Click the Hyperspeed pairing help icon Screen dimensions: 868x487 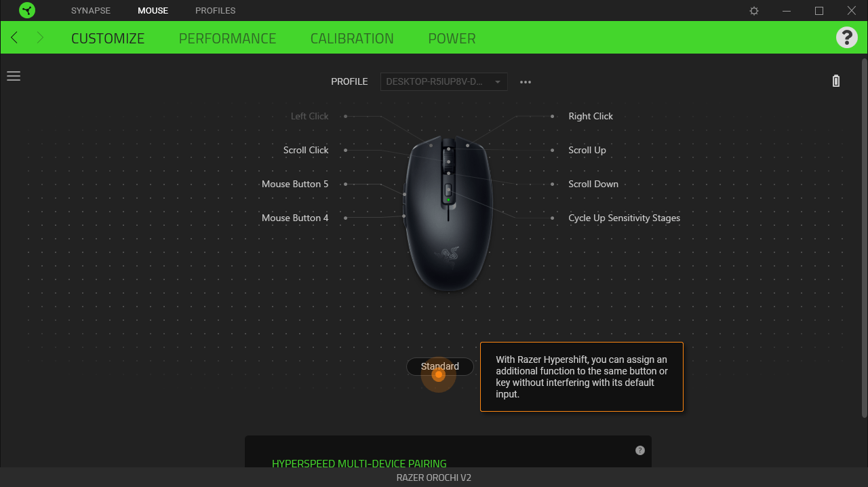pos(639,450)
